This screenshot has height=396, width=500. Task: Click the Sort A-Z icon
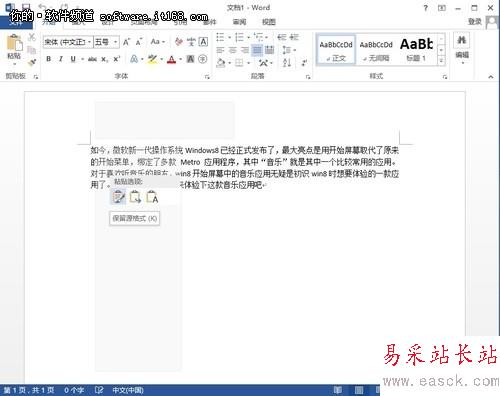point(287,62)
